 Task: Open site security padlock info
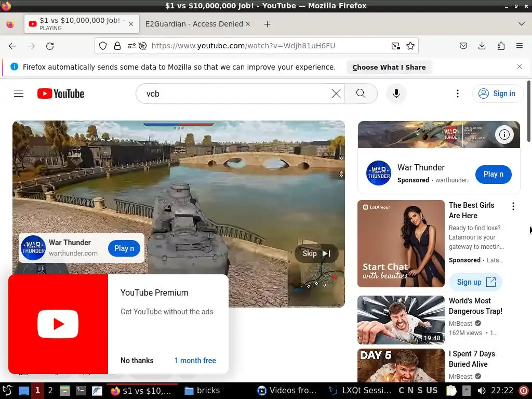(x=117, y=46)
